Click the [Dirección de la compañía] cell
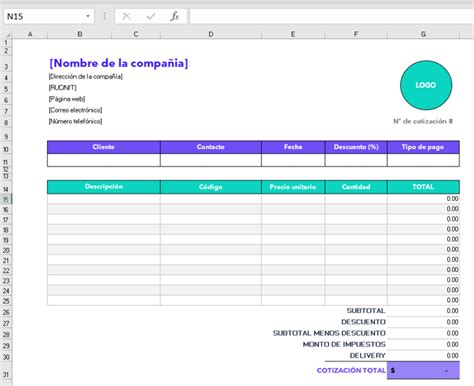Screen dimensions: 474x386 [86, 76]
